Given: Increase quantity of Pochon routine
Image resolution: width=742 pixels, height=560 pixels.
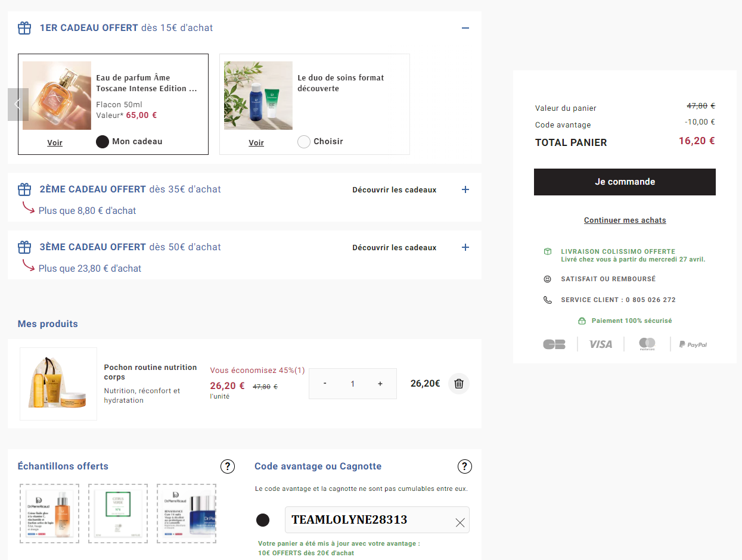Looking at the screenshot, I should point(380,384).
